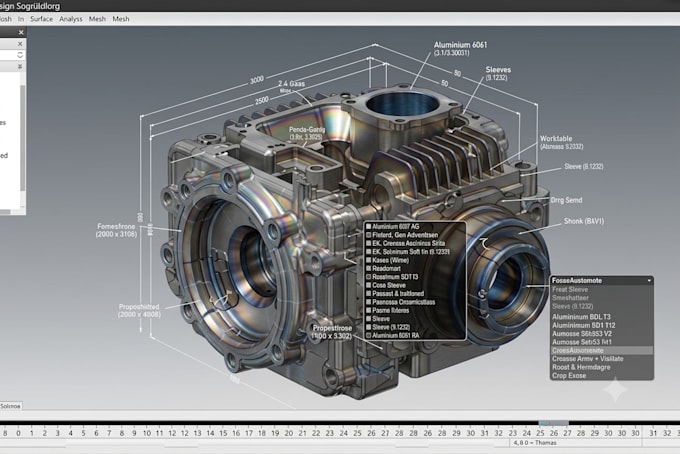
Task: Toggle the Fleterd, Gen Adventtsen checkbox
Action: [x=369, y=235]
